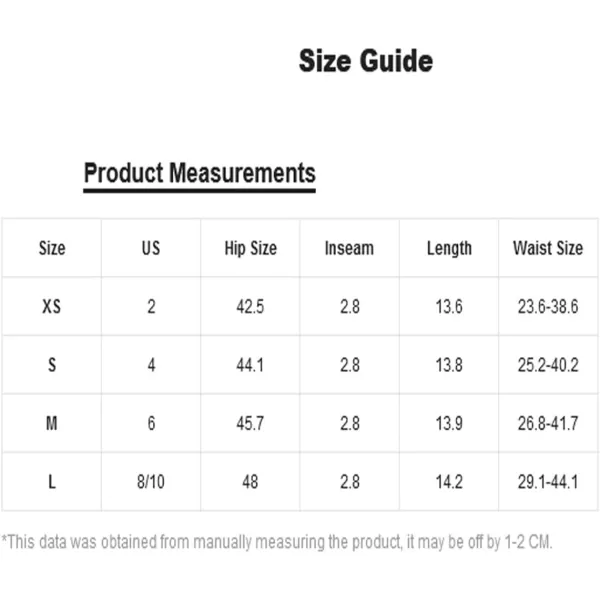The height and width of the screenshot is (600, 600).
Task: Select the Length column header
Action: pos(449,248)
